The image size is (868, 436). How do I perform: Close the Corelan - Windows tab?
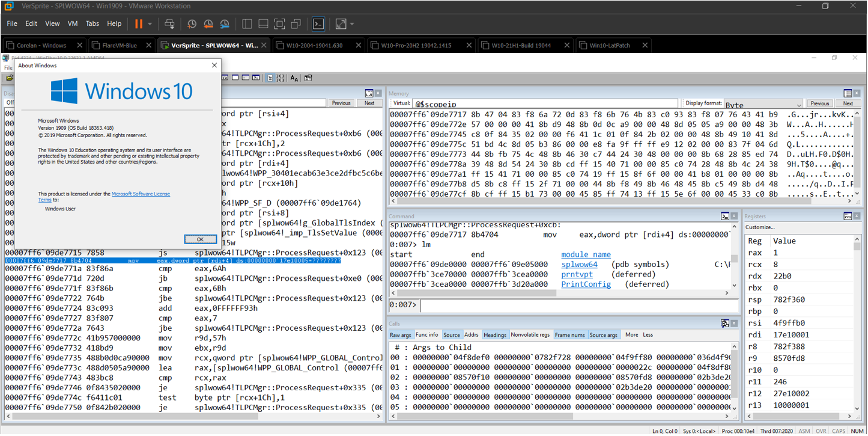(x=80, y=45)
